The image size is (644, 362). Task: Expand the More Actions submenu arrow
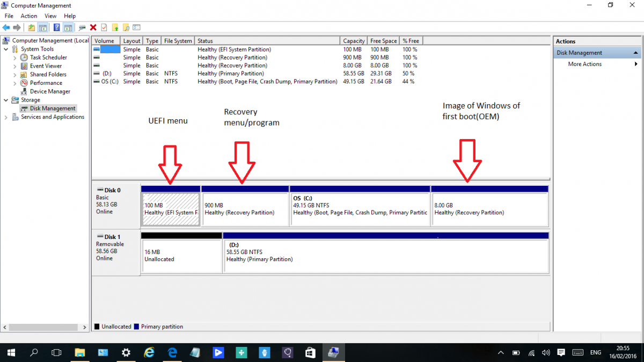tap(636, 64)
